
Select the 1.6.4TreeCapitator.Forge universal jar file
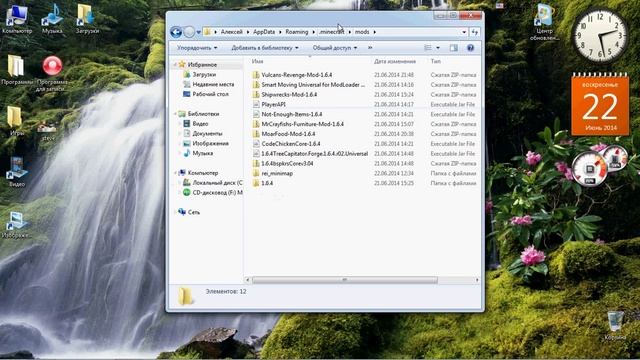(314, 153)
